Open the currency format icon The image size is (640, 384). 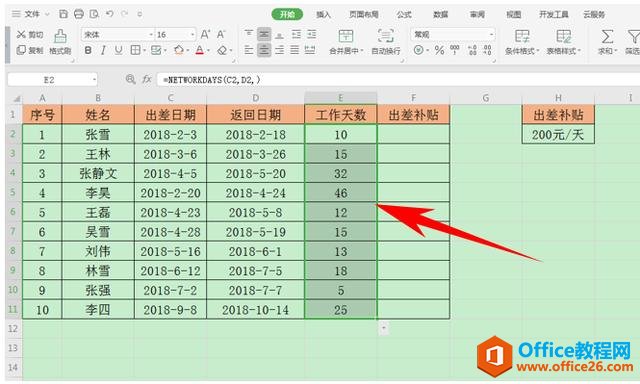point(418,50)
